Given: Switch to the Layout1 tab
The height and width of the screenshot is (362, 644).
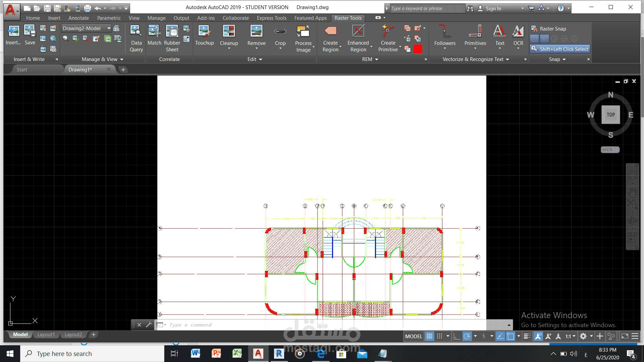Looking at the screenshot, I should pyautogui.click(x=46, y=335).
